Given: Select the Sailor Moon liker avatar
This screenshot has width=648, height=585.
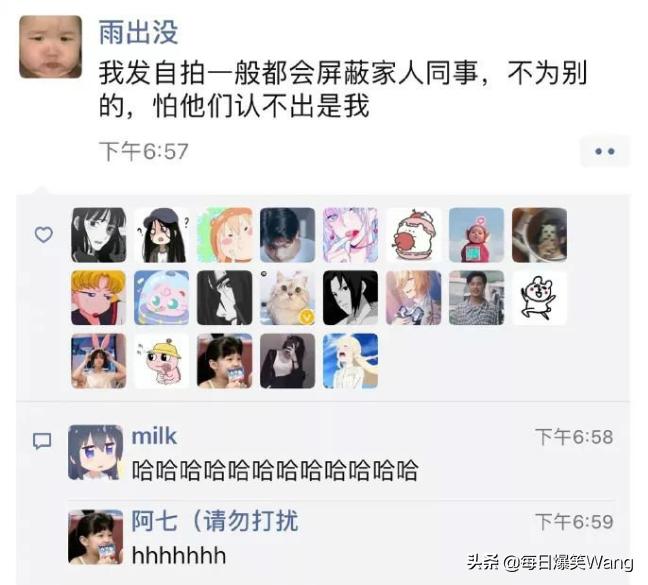Looking at the screenshot, I should (x=98, y=297).
